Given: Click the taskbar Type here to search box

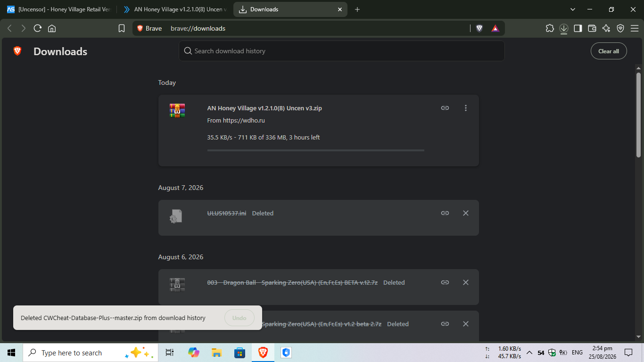Looking at the screenshot, I should (x=90, y=353).
